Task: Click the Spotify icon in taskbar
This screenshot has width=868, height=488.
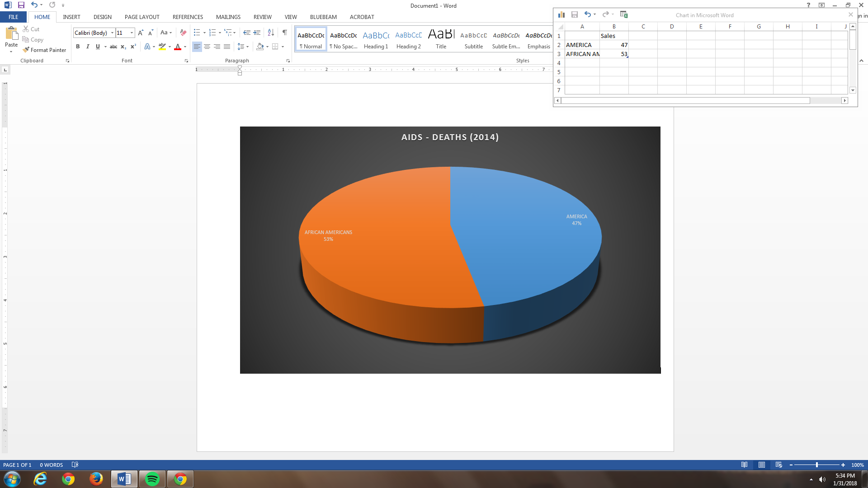Action: pos(152,479)
